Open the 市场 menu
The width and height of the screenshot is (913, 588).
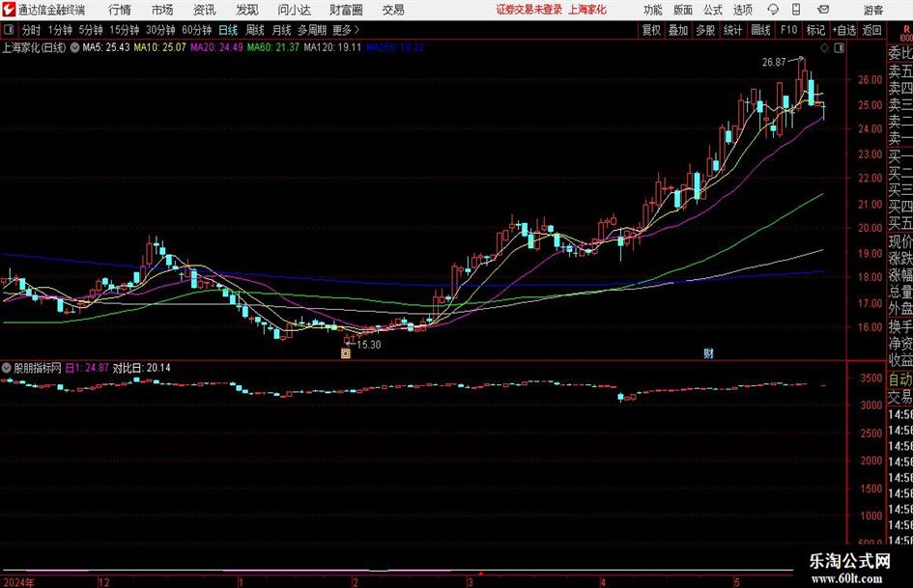162,10
